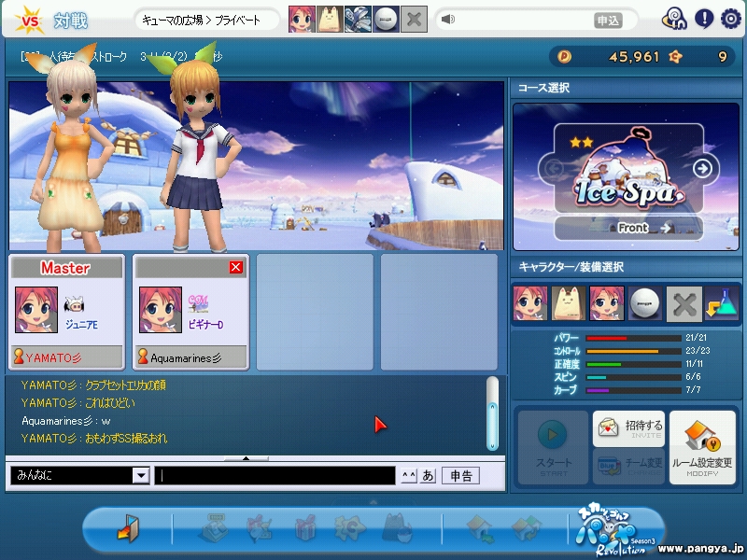Image resolution: width=747 pixels, height=560 pixels.
Task: Click the 正確度 stat bar
Action: coord(634,364)
